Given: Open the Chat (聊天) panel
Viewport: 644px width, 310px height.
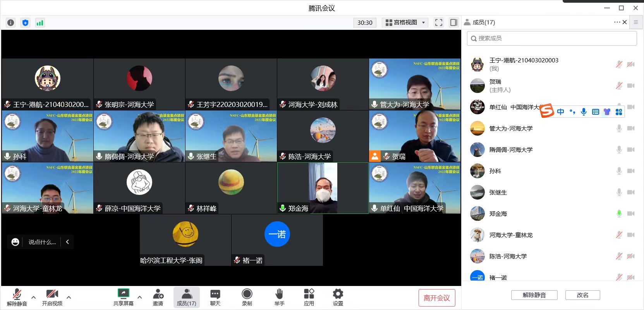Looking at the screenshot, I should pos(215,297).
